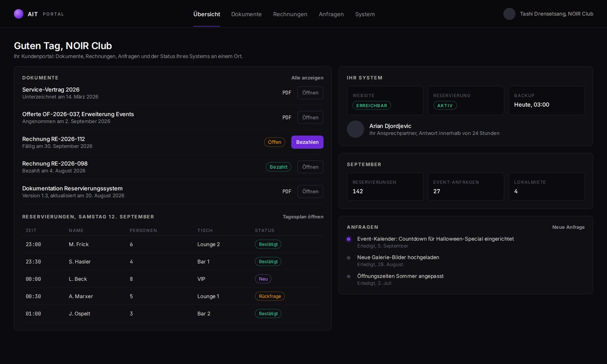Viewport: 607px width, 364px height.
Task: Open the Rechnungen tab
Action: tap(290, 14)
